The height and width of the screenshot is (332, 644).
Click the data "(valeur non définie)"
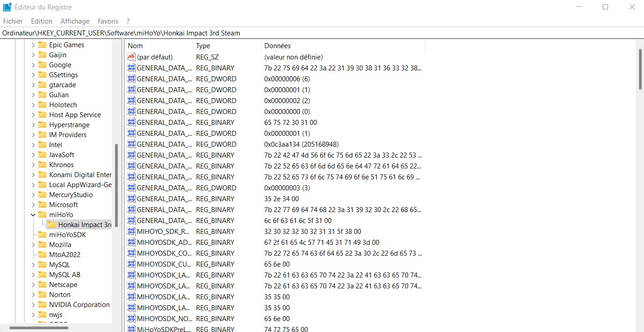[293, 57]
